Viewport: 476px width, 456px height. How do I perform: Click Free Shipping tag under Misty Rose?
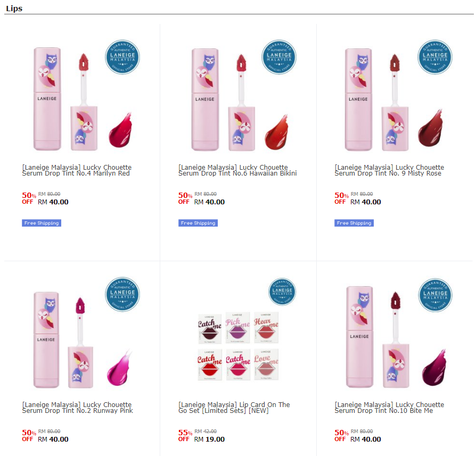[354, 223]
